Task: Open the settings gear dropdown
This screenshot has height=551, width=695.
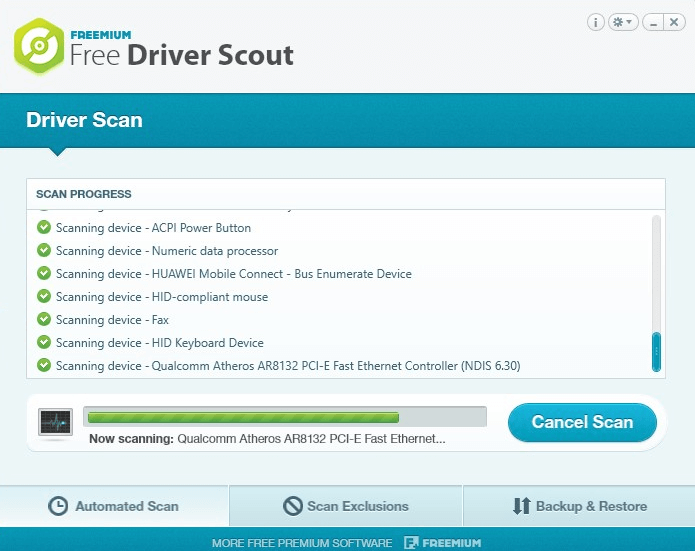Action: click(x=623, y=22)
